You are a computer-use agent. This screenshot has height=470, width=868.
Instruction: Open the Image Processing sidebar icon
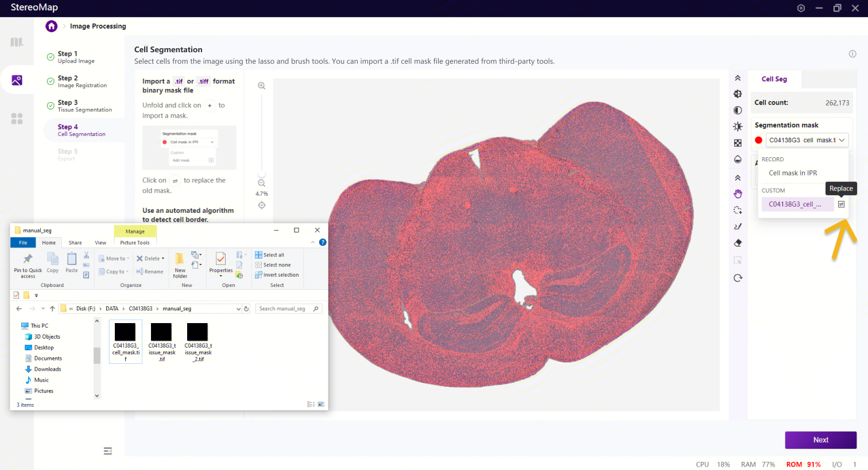point(17,80)
